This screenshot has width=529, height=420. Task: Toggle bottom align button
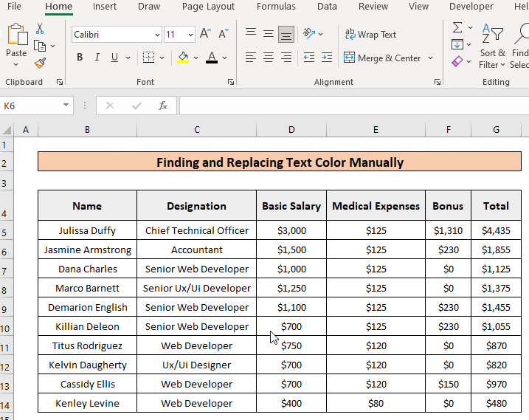coord(286,34)
